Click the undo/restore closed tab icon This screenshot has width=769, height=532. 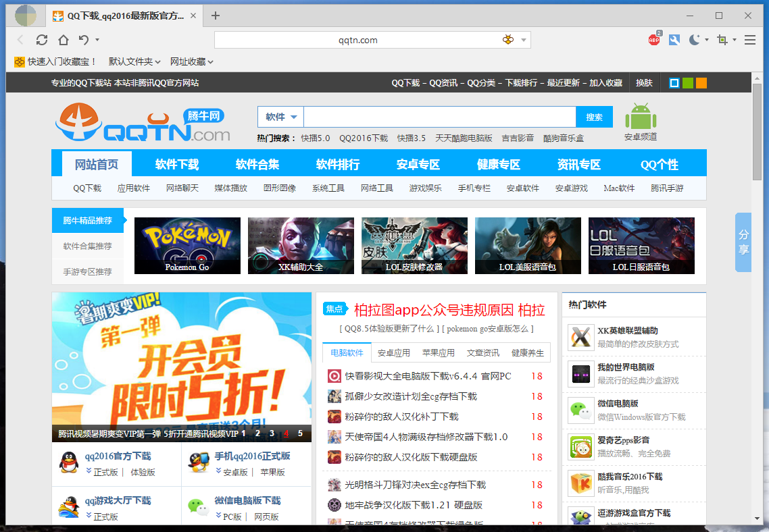click(x=84, y=40)
